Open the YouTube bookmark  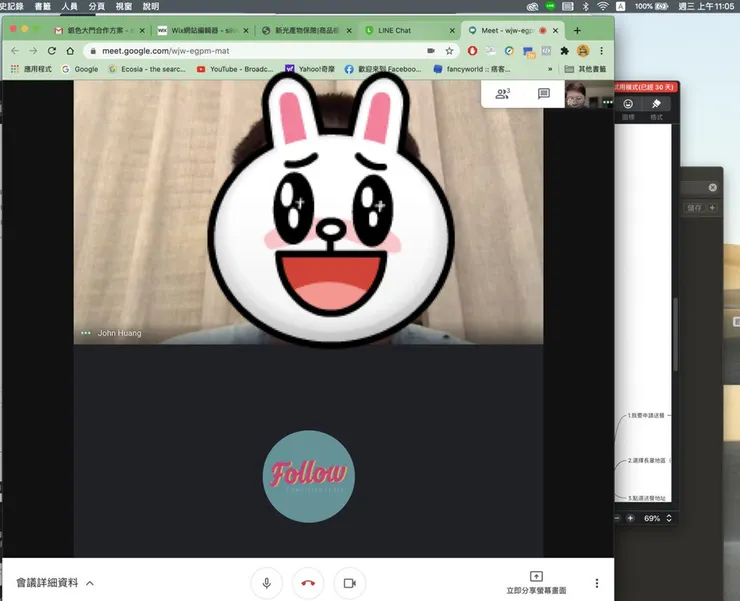pyautogui.click(x=235, y=69)
